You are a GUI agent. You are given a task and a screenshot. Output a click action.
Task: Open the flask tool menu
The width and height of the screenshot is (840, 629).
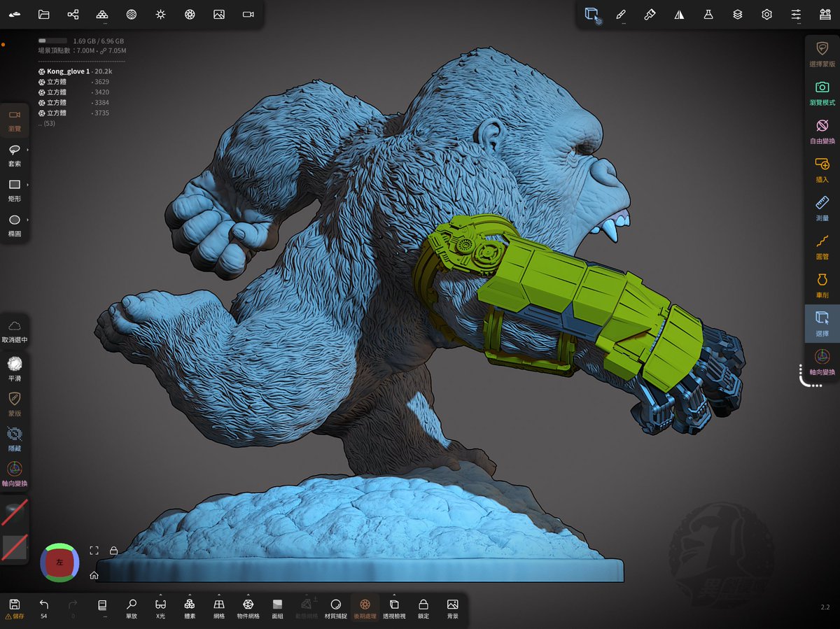(x=708, y=14)
